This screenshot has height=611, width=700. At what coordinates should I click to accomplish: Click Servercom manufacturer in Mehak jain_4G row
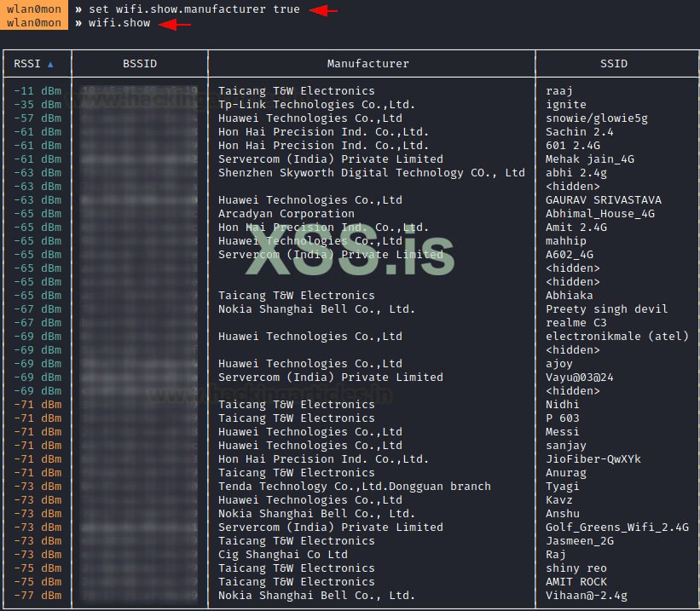(330, 159)
